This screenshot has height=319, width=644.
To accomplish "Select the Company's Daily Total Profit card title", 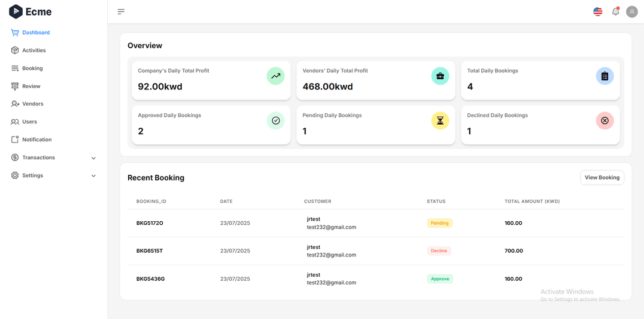I will click(x=174, y=70).
